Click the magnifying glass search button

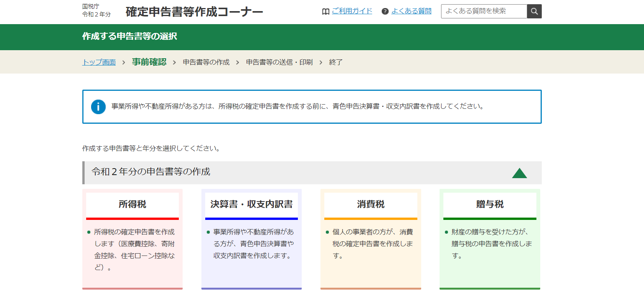pyautogui.click(x=534, y=11)
